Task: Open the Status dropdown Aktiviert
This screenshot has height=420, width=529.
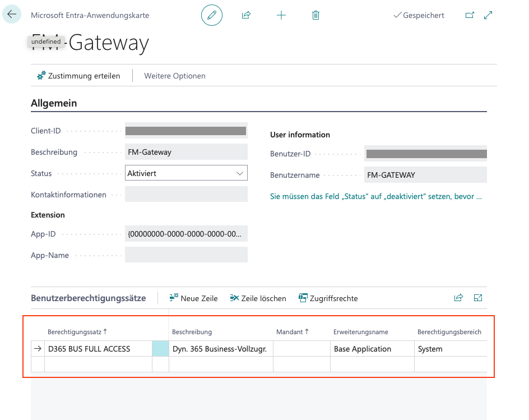Action: 186,173
